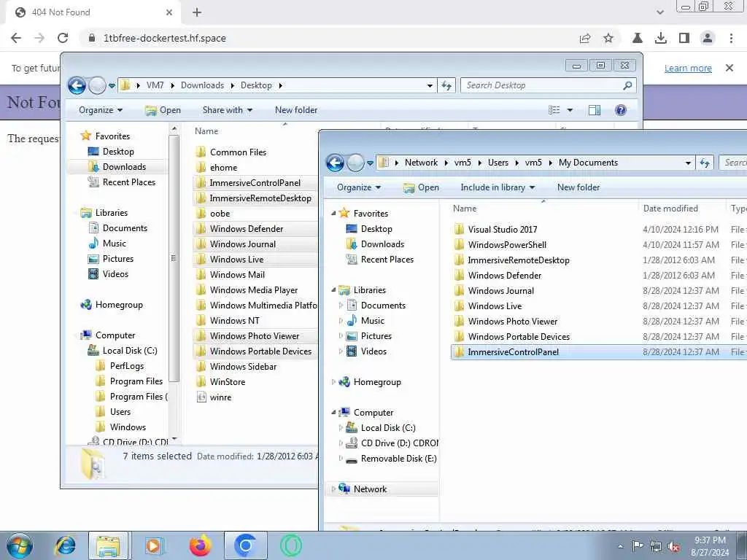This screenshot has height=560, width=747.
Task: Click Open in Desktop window toolbar
Action: pyautogui.click(x=163, y=110)
